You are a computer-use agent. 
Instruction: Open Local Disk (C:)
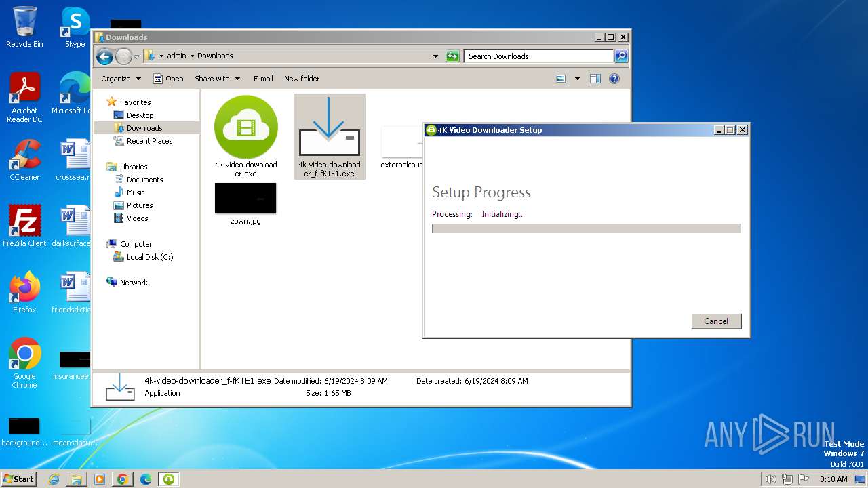pyautogui.click(x=150, y=257)
